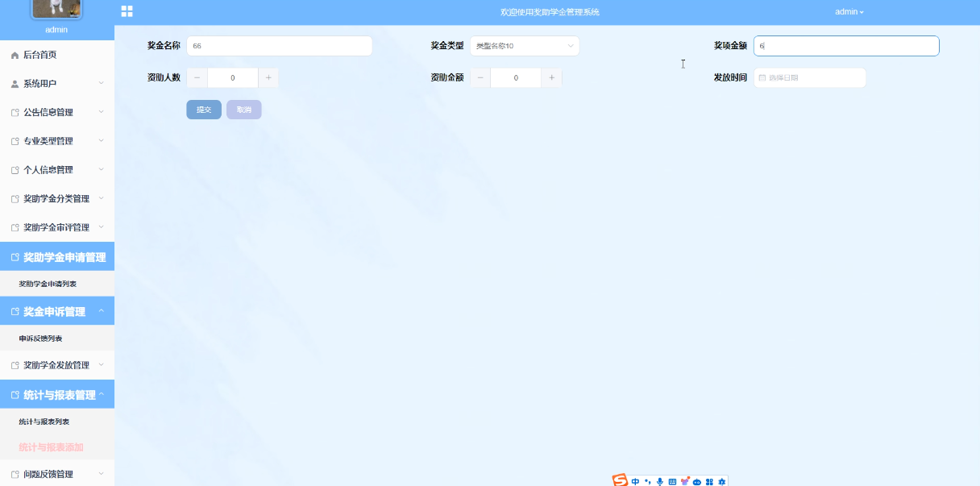This screenshot has height=486, width=980.
Task: Open the IME settings gear icon
Action: click(x=722, y=482)
